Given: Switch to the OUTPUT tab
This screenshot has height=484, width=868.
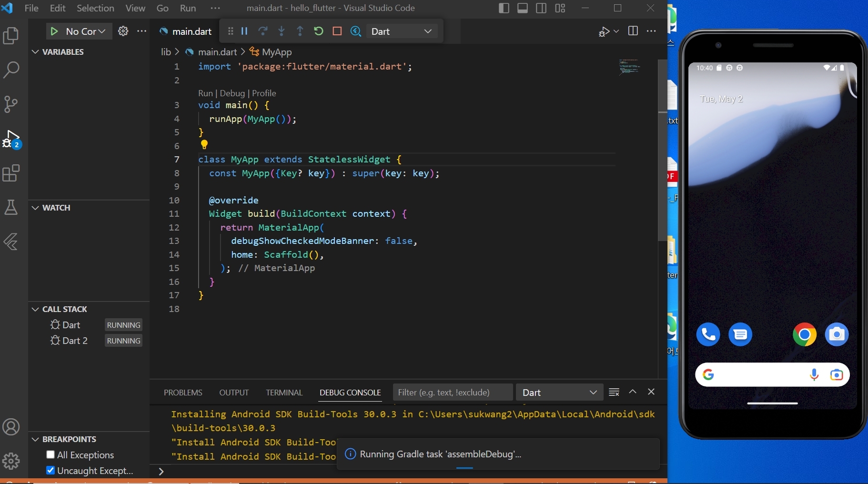Looking at the screenshot, I should point(234,393).
